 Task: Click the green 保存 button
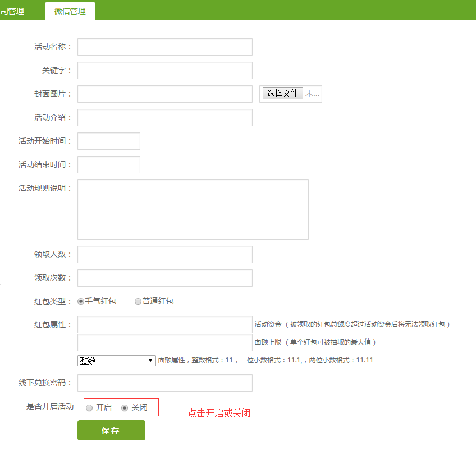(x=111, y=430)
